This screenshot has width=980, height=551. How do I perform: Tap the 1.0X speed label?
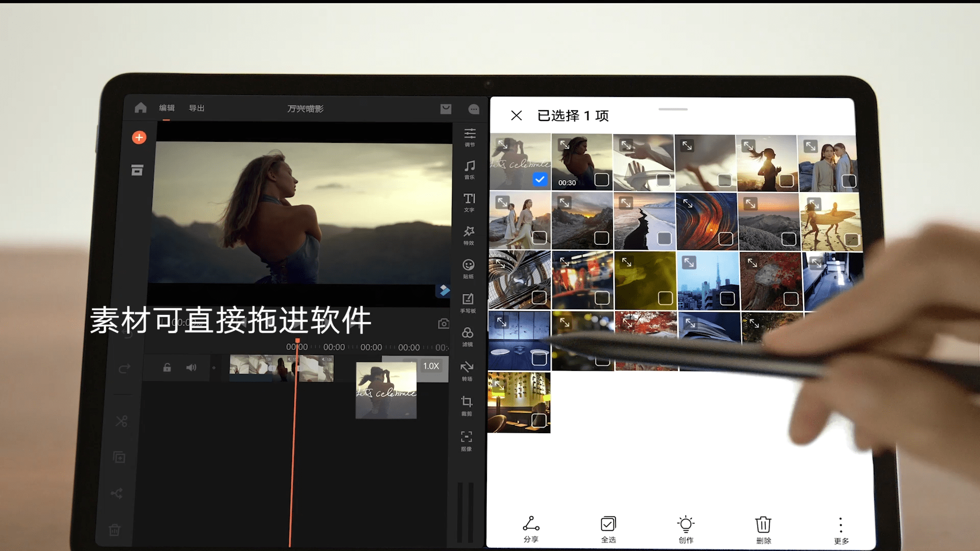pos(431,366)
